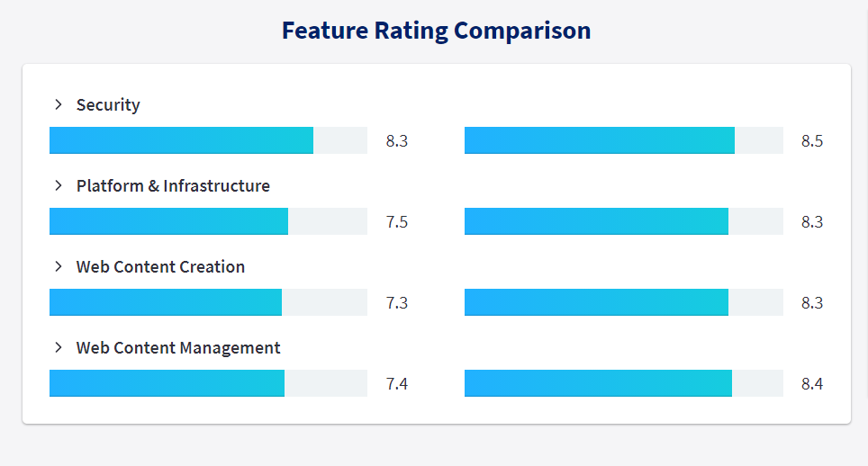Select the Platform & Infrastructure label
This screenshot has height=466, width=868.
[173, 185]
